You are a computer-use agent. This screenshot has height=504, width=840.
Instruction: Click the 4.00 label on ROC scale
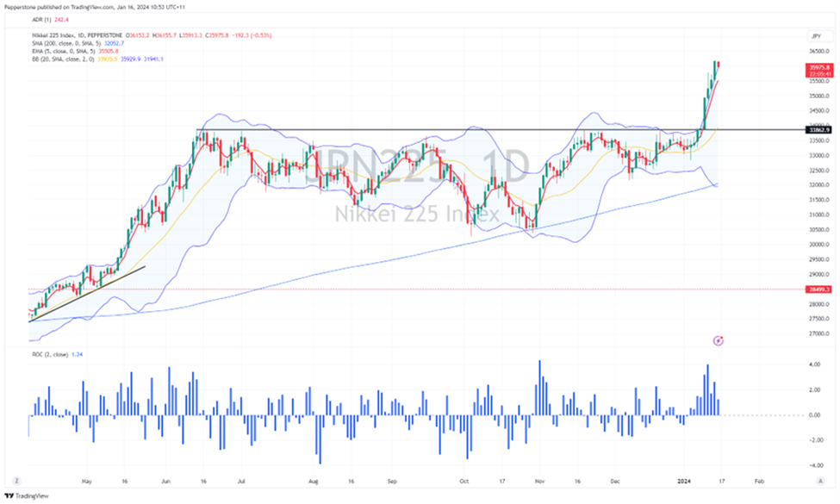click(x=814, y=364)
